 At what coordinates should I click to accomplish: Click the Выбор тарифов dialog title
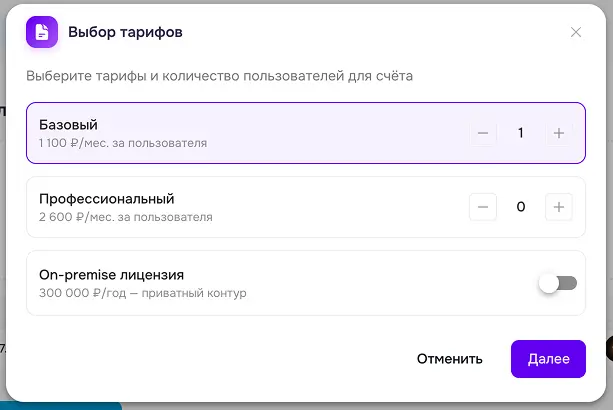[125, 32]
